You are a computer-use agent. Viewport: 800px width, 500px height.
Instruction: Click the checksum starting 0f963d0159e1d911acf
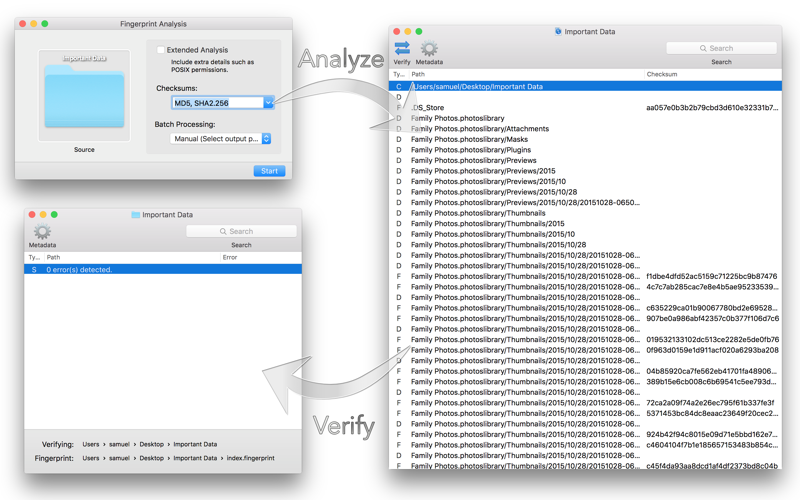point(712,350)
